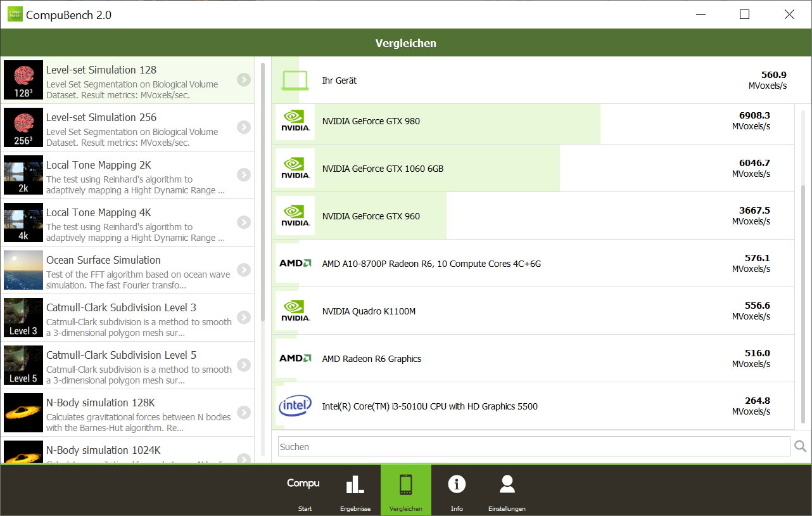
Task: Click AMD logo for A10-8700P Radeon R6
Action: coord(295,264)
